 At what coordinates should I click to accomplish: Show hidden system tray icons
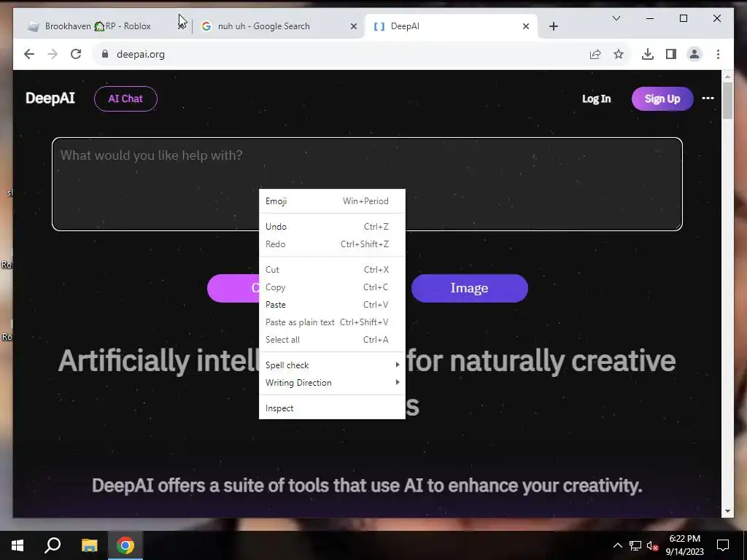pyautogui.click(x=617, y=545)
